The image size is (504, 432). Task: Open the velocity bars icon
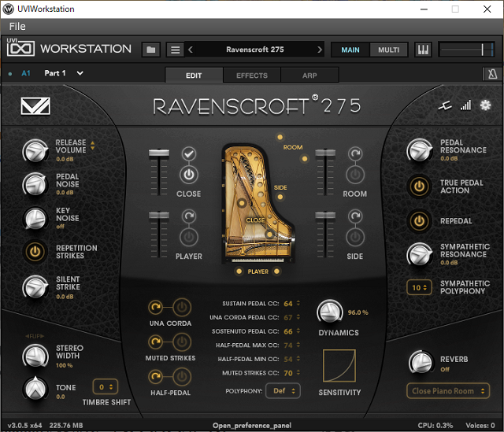pos(465,105)
